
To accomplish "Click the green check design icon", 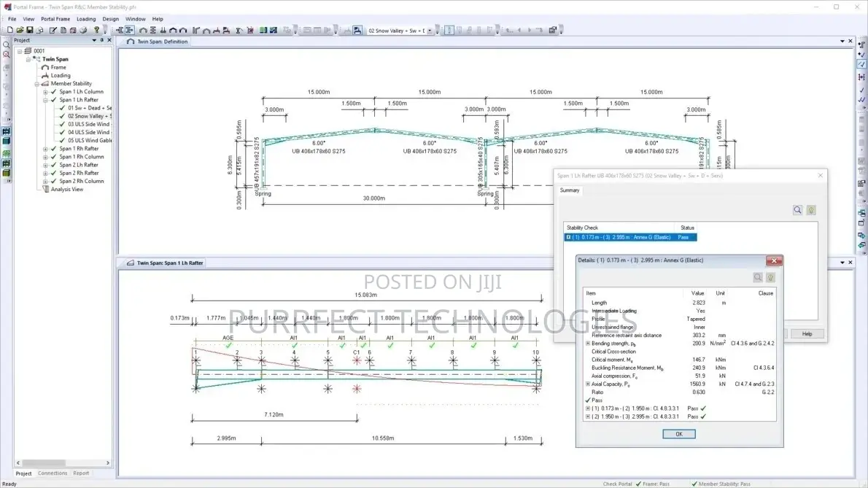I will click(274, 30).
